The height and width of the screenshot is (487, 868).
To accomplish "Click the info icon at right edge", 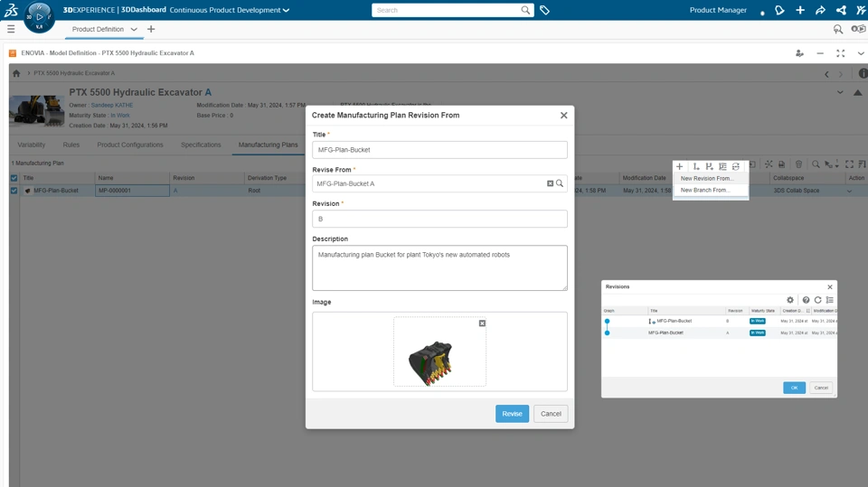I will [x=863, y=73].
